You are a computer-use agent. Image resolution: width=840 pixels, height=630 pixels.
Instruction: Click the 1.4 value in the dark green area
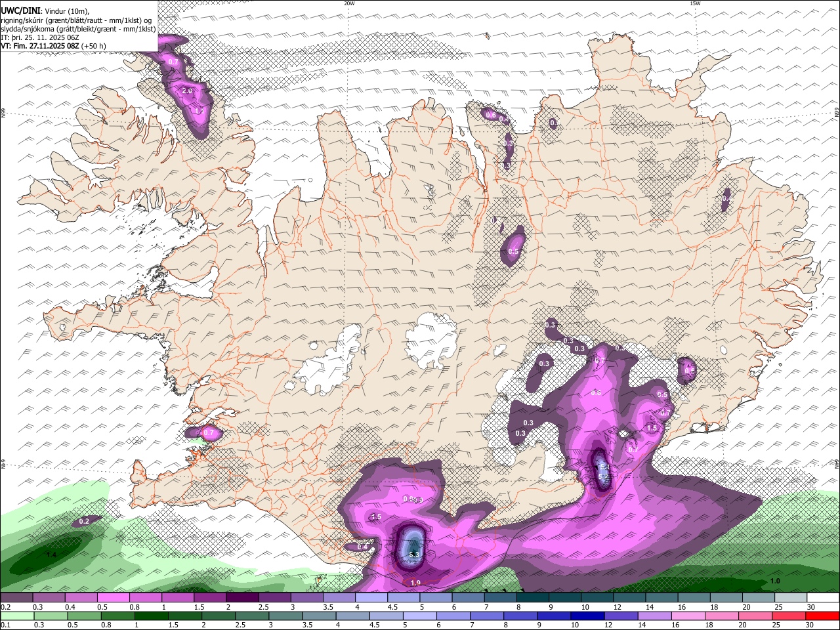pyautogui.click(x=52, y=555)
